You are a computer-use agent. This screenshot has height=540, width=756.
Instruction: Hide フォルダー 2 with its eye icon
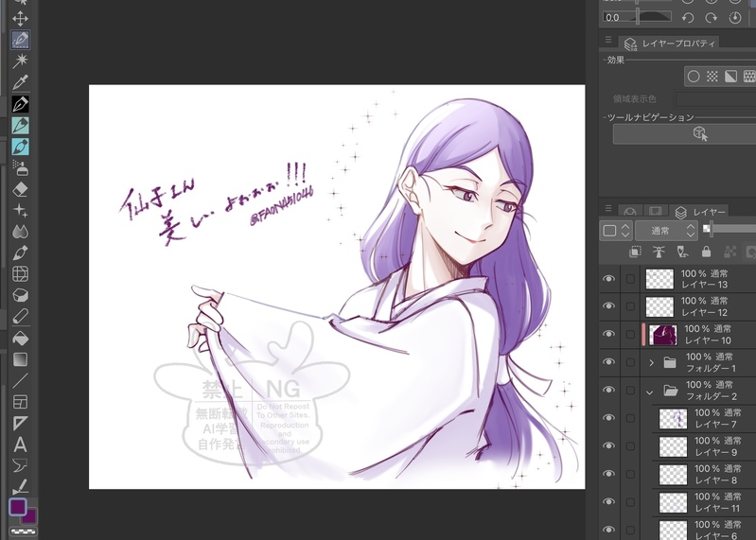click(x=609, y=390)
